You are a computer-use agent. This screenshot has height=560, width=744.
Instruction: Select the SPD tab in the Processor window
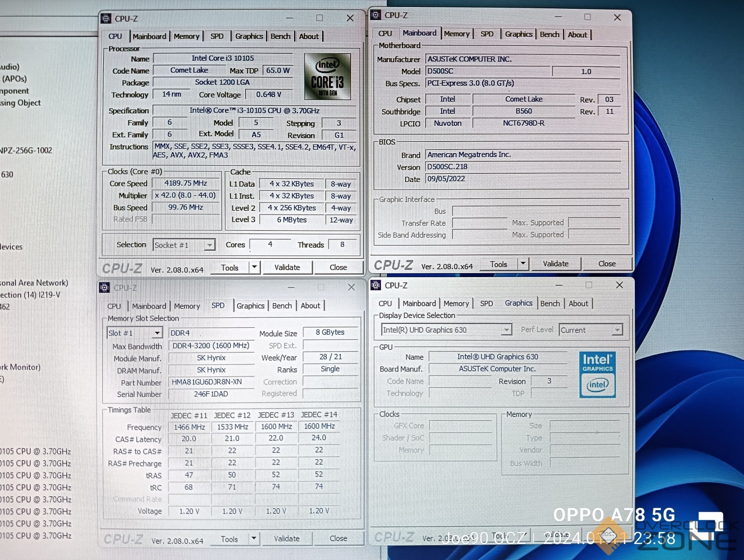217,36
